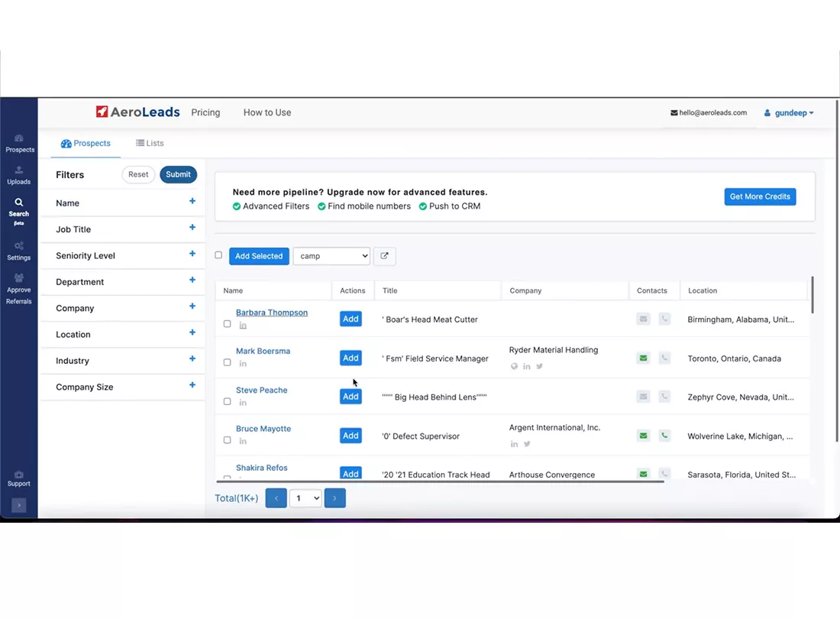840x619 pixels.
Task: Click Ryder Material Handling company LinkedIn icon
Action: [527, 366]
